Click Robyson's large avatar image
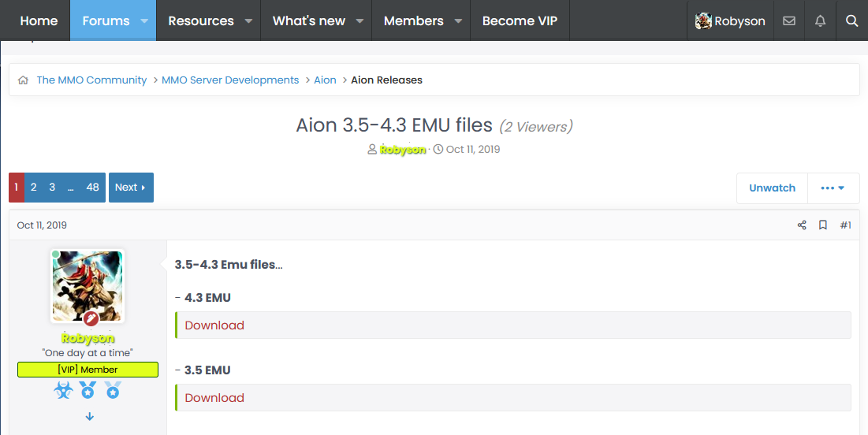 pyautogui.click(x=88, y=286)
